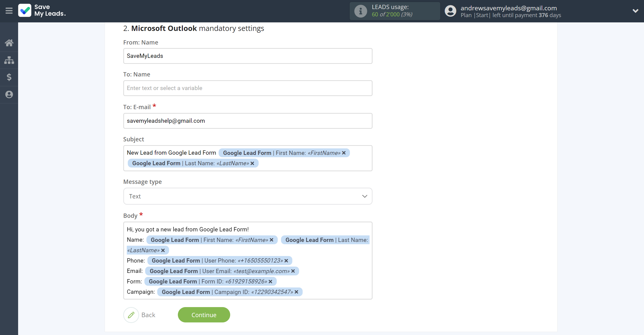Remove FirstName variable from Body
The image size is (644, 335).
point(271,240)
